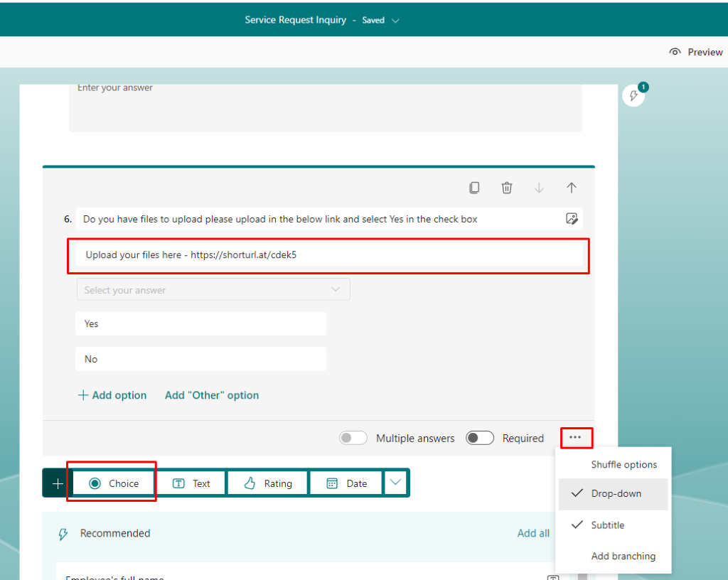Choose Add branching from the menu

623,557
